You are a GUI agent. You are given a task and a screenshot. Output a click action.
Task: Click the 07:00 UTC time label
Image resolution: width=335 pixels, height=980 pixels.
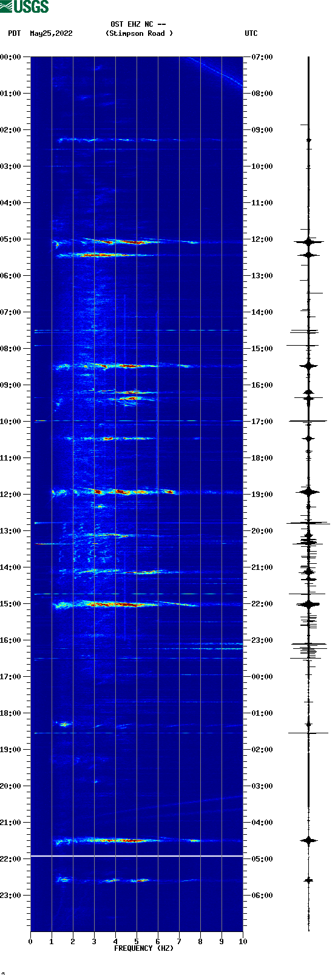(262, 57)
